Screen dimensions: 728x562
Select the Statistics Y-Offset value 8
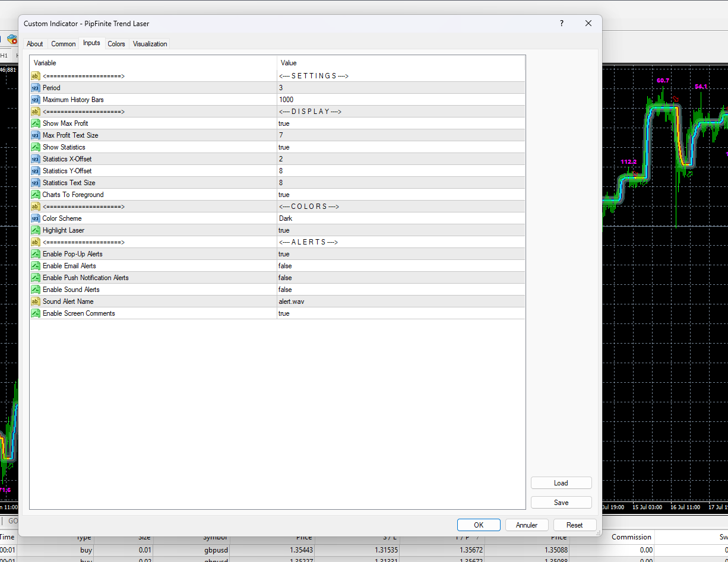(x=401, y=171)
